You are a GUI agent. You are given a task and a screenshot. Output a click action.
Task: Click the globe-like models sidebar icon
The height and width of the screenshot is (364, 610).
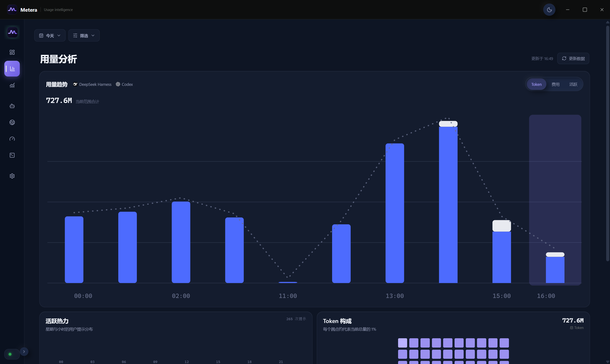(12, 122)
